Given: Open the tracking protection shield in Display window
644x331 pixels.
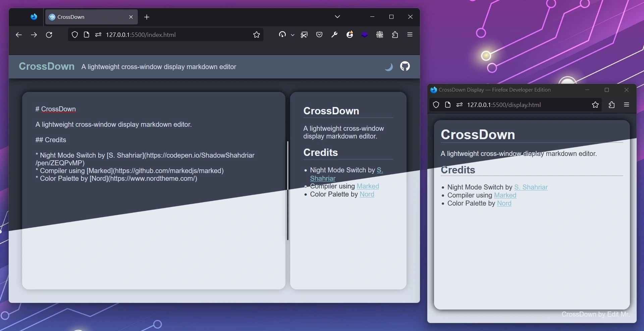Looking at the screenshot, I should pyautogui.click(x=436, y=105).
